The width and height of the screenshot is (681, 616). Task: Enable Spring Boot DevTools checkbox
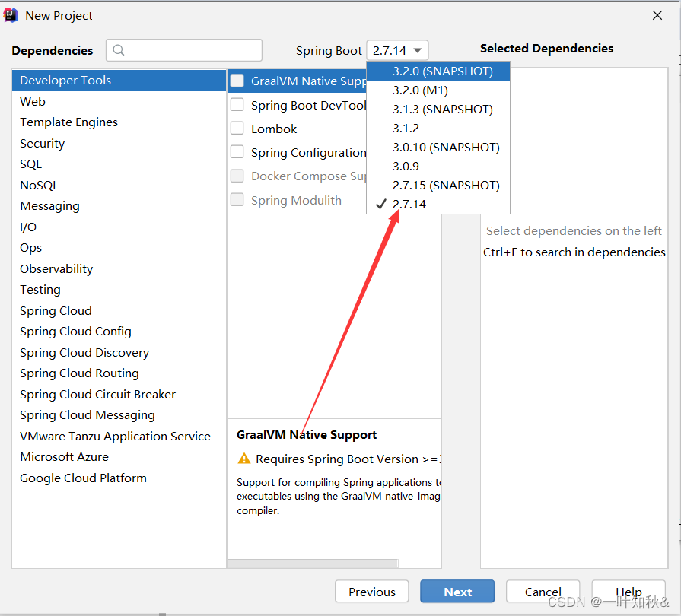[237, 105]
